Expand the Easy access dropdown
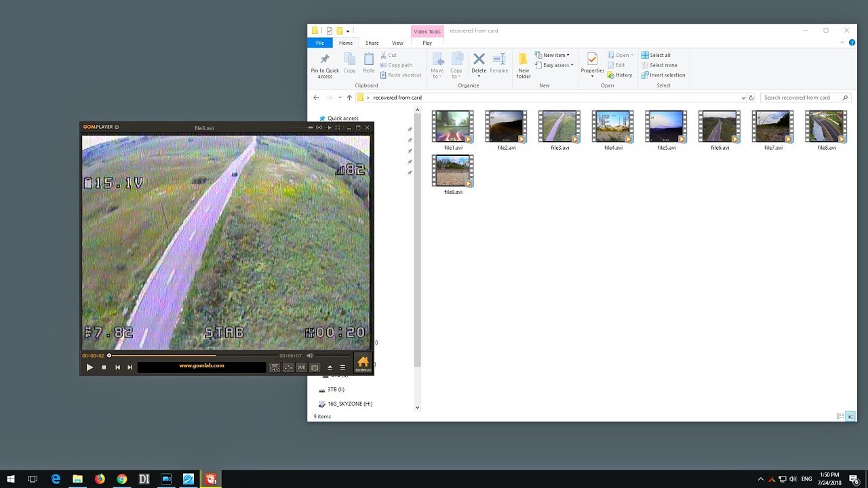 tap(554, 65)
